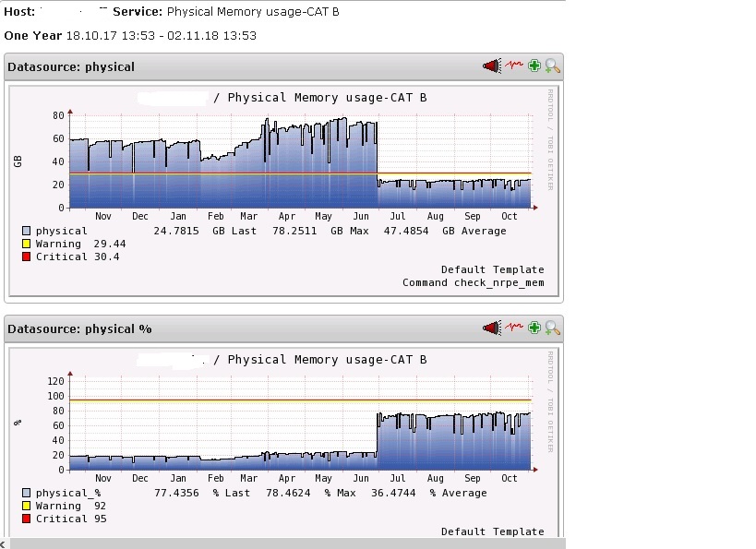Click the blue 'physical' legend swatch in the GB graph
Viewport: 756px width, 549px height.
point(27,231)
